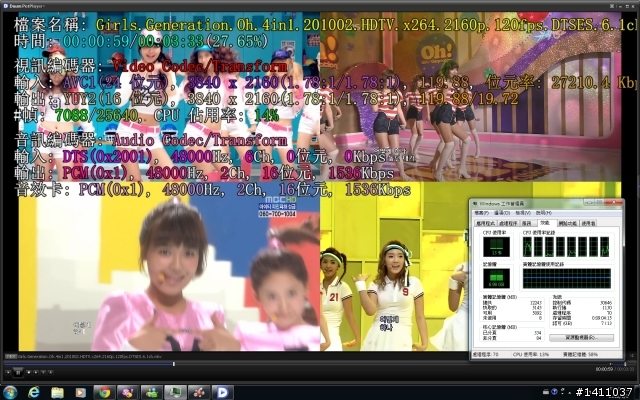
Task: Switch to the pink messenger taskbar icon
Action: pyautogui.click(x=128, y=393)
